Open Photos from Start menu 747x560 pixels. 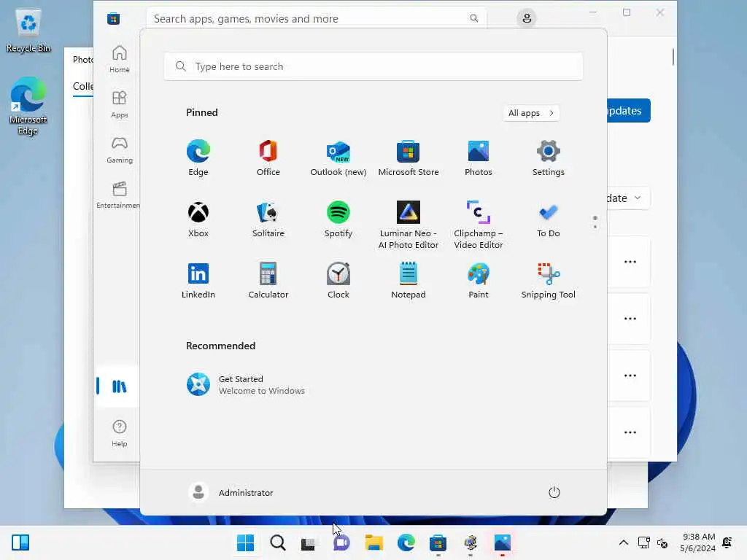coord(479,158)
